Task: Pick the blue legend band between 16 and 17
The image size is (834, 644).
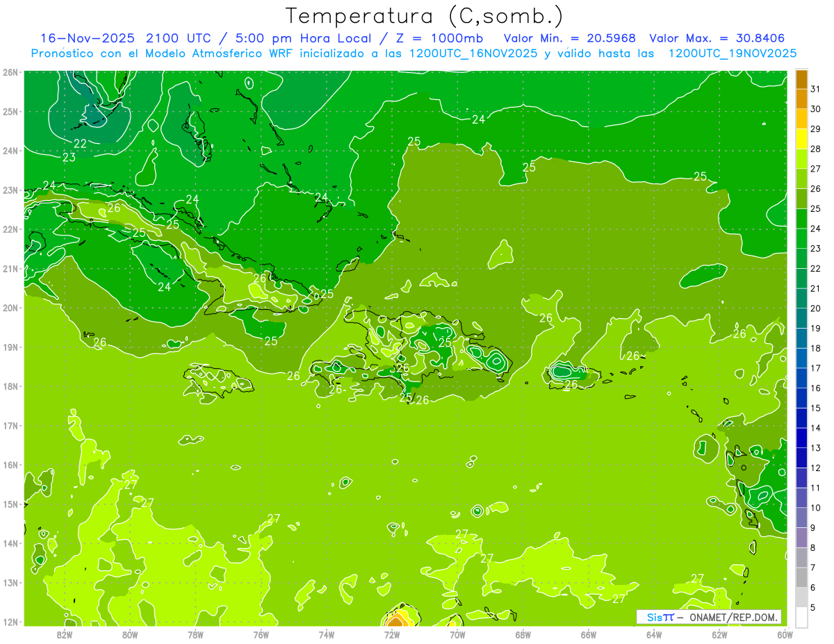Action: 801,379
